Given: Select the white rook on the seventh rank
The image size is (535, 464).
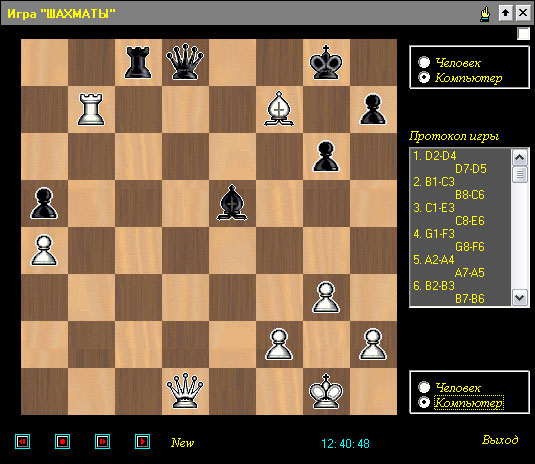Looking at the screenshot, I should [x=91, y=109].
